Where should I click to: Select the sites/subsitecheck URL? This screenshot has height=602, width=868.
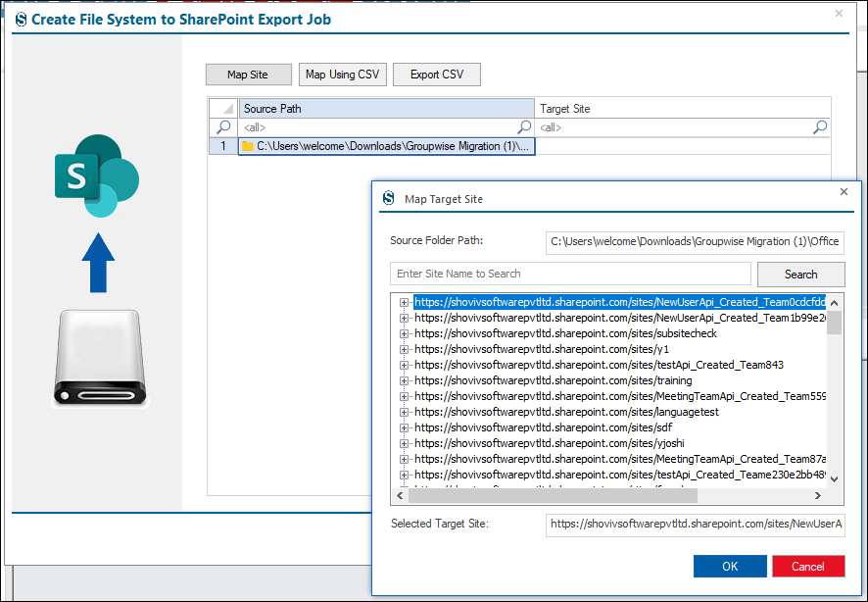pos(565,333)
